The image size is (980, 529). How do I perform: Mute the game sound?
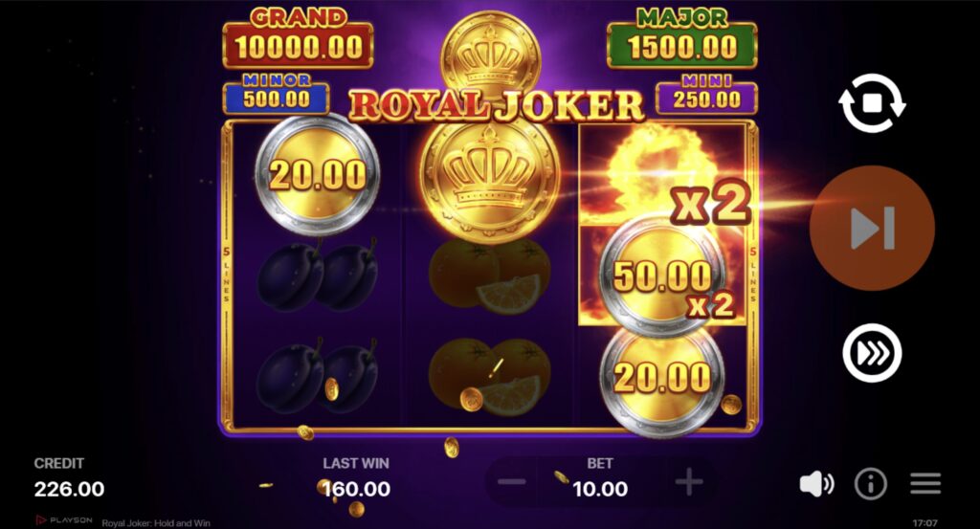click(x=816, y=484)
